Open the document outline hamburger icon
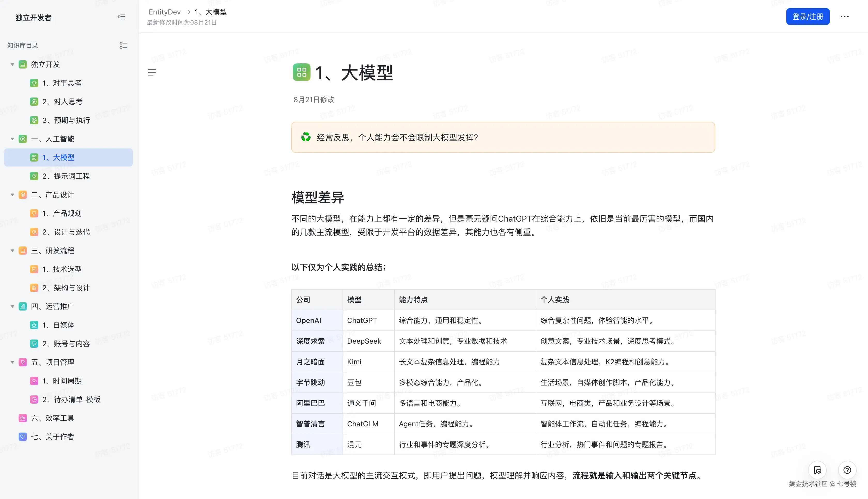Viewport: 868px width, 499px height. click(x=152, y=72)
